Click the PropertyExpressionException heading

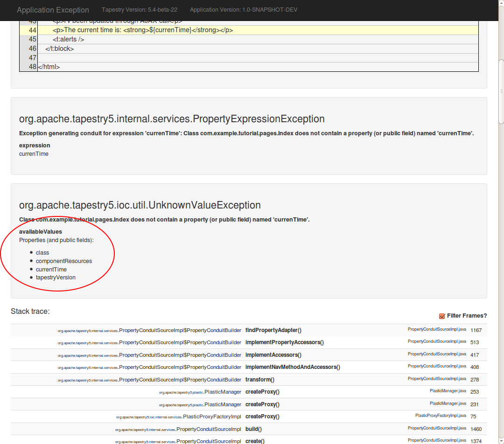pyautogui.click(x=172, y=119)
